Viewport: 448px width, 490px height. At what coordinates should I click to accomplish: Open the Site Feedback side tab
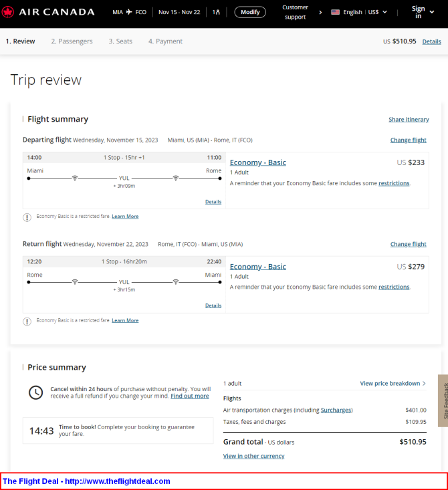[443, 400]
